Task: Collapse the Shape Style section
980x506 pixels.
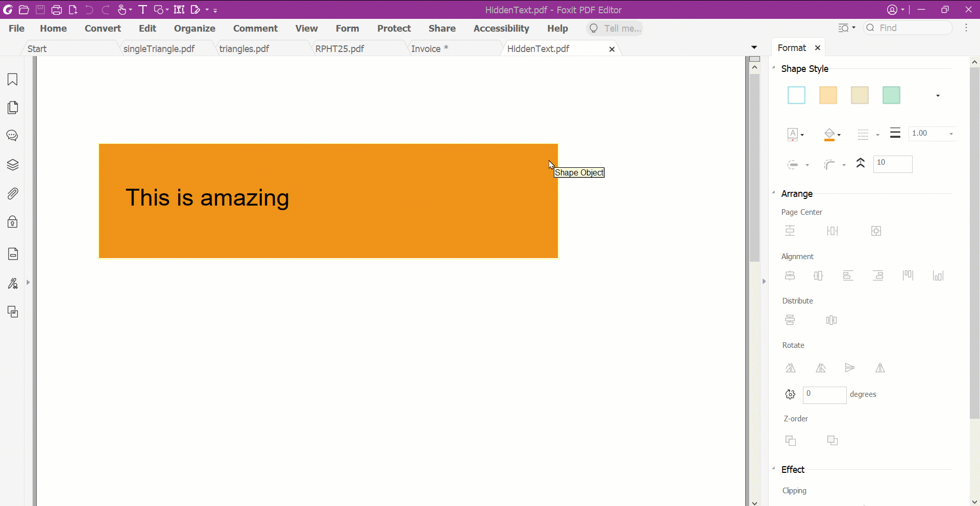Action: (x=774, y=68)
